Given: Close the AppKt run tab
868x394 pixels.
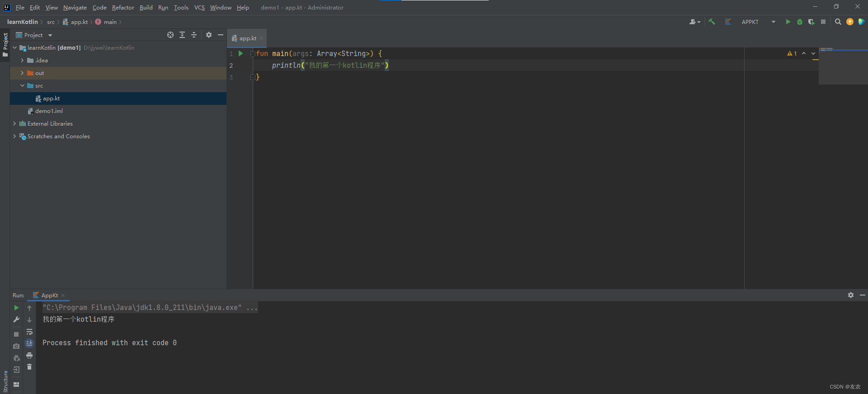Looking at the screenshot, I should (63, 295).
